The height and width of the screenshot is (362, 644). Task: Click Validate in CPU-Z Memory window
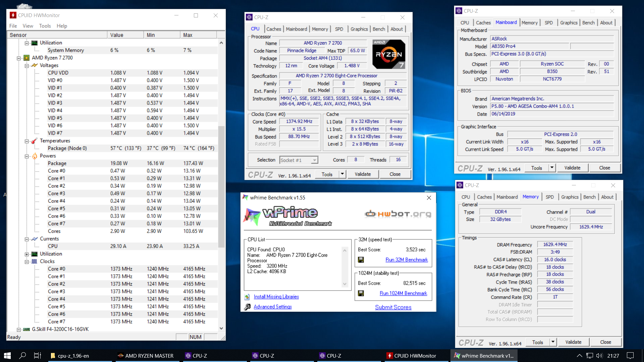pyautogui.click(x=573, y=342)
